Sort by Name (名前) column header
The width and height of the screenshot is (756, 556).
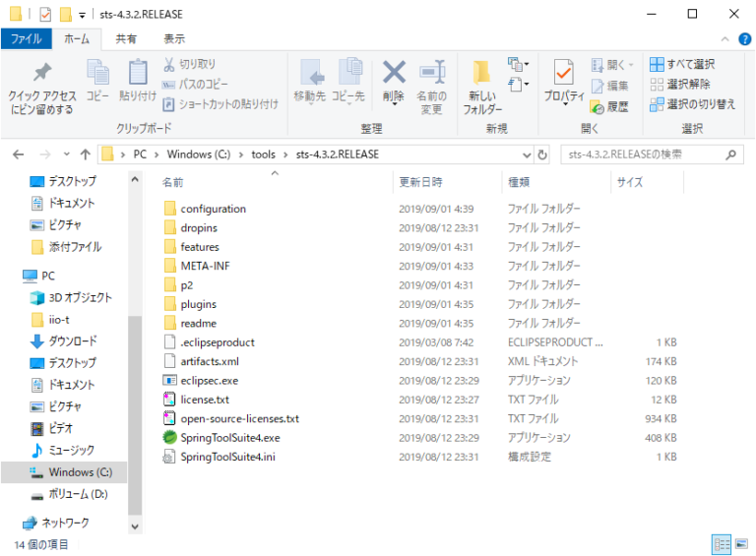pos(172,182)
